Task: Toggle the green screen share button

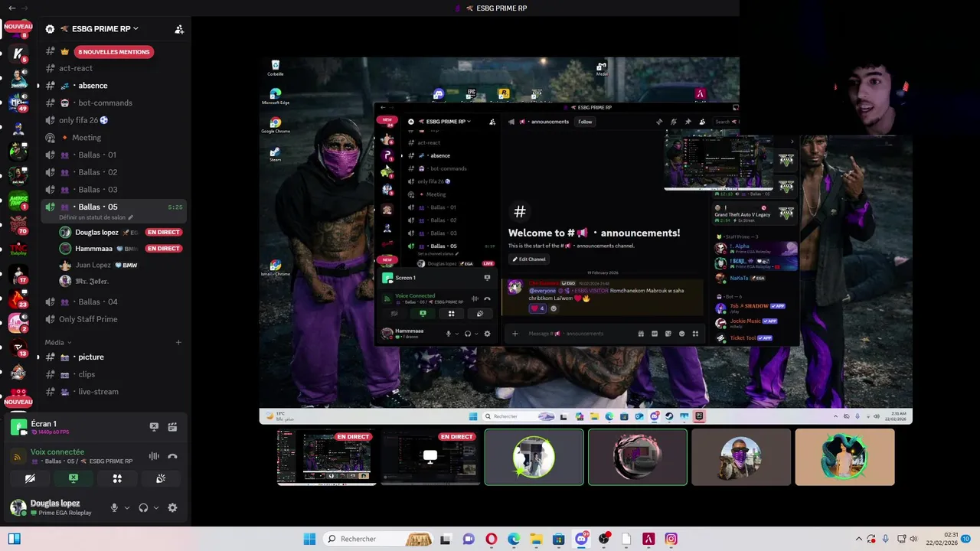Action: click(x=73, y=478)
